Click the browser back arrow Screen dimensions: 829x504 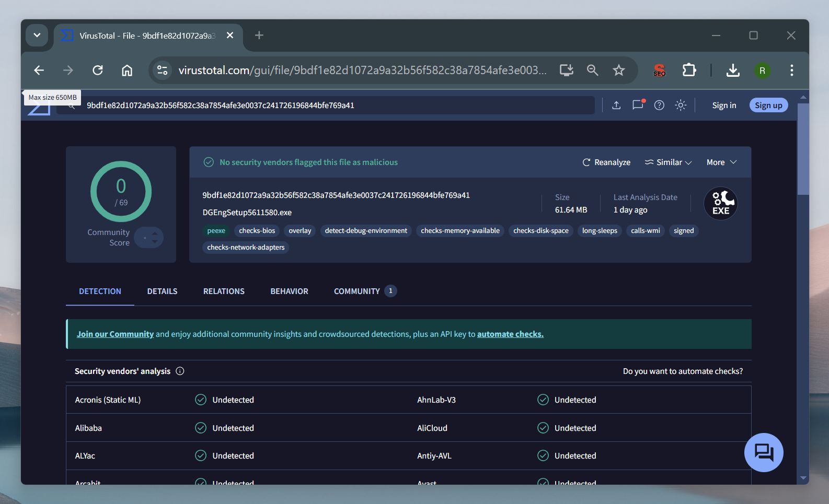point(39,70)
